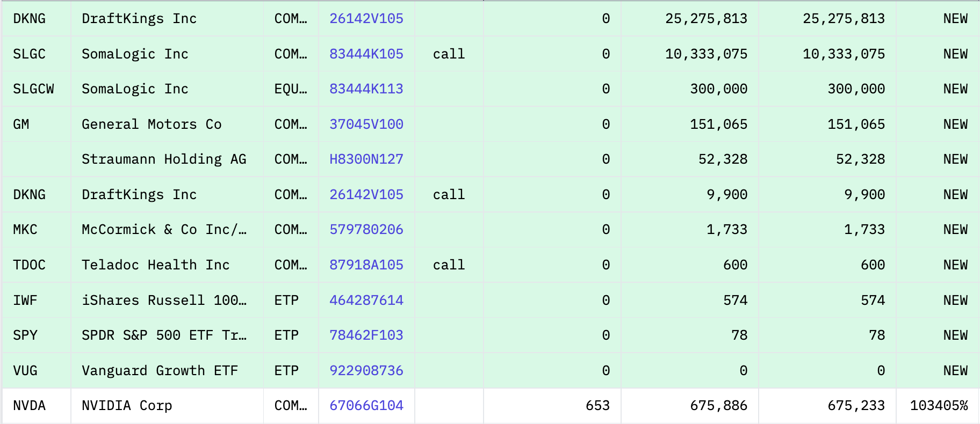Viewport: 980px width, 424px height.
Task: Click DraftKings CUSIP link in the call row
Action: [366, 195]
